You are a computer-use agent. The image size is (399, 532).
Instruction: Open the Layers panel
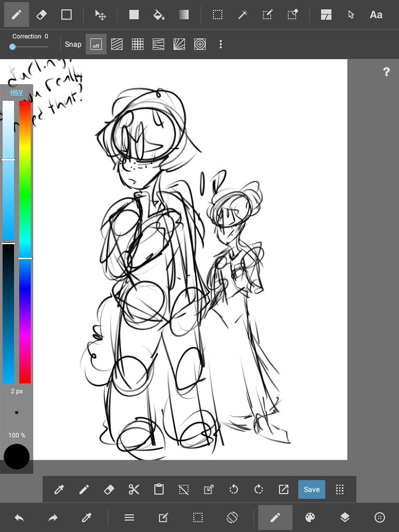[345, 517]
